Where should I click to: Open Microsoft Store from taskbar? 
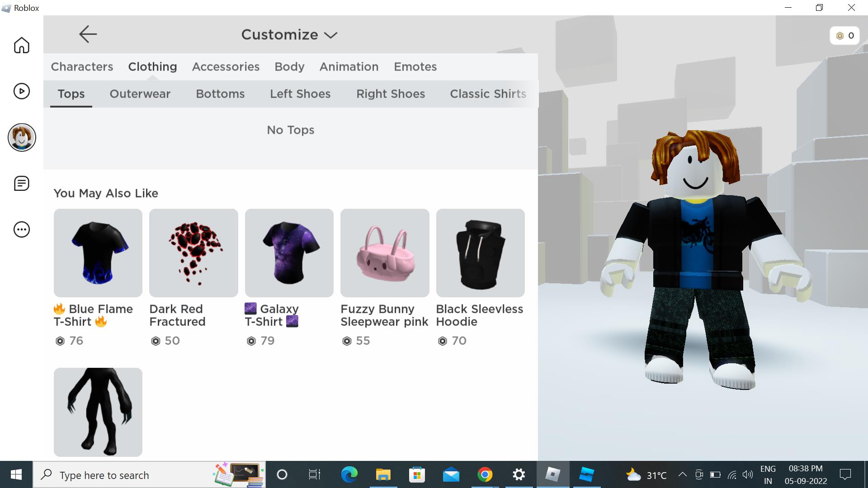417,474
